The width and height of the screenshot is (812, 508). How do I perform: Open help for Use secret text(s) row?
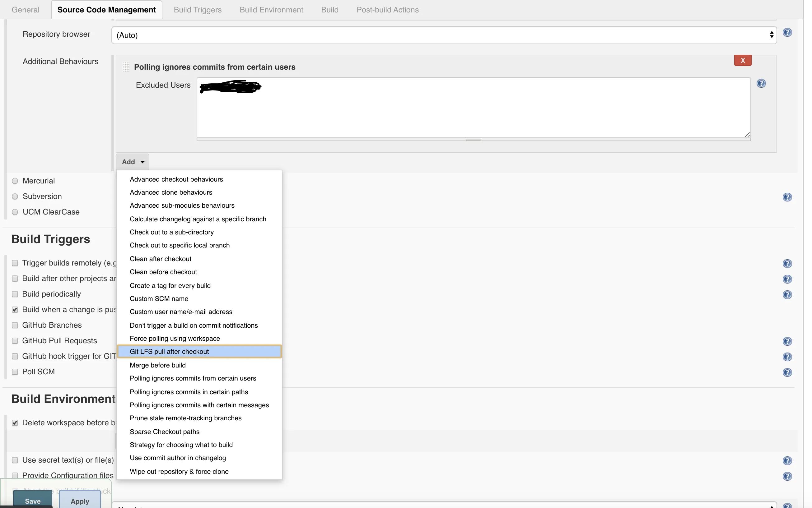click(x=787, y=461)
